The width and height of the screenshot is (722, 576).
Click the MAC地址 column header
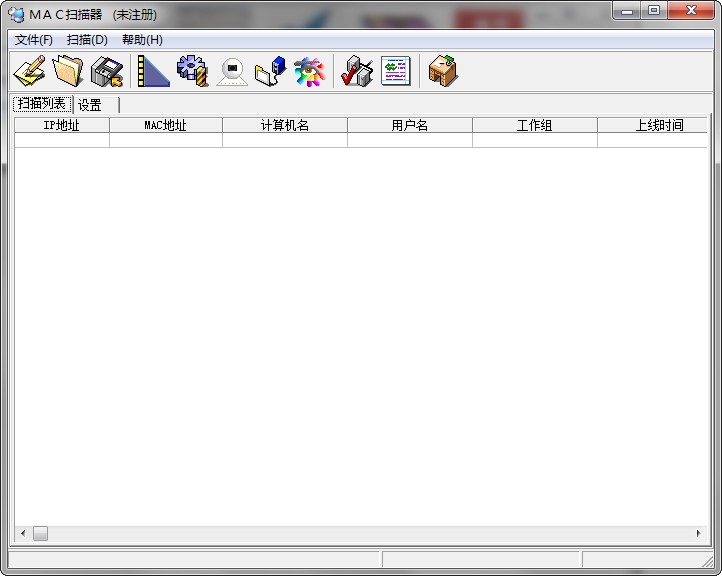tap(166, 125)
